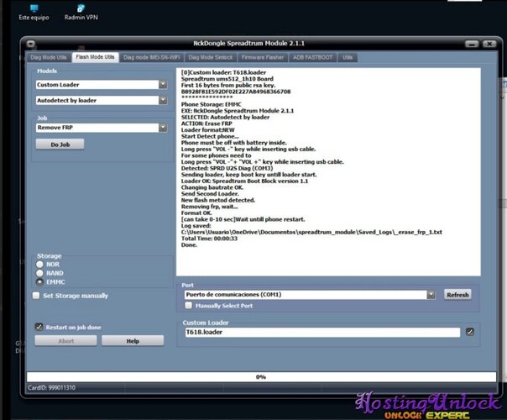Switch to the Diag Mode Utils tab

(49, 58)
